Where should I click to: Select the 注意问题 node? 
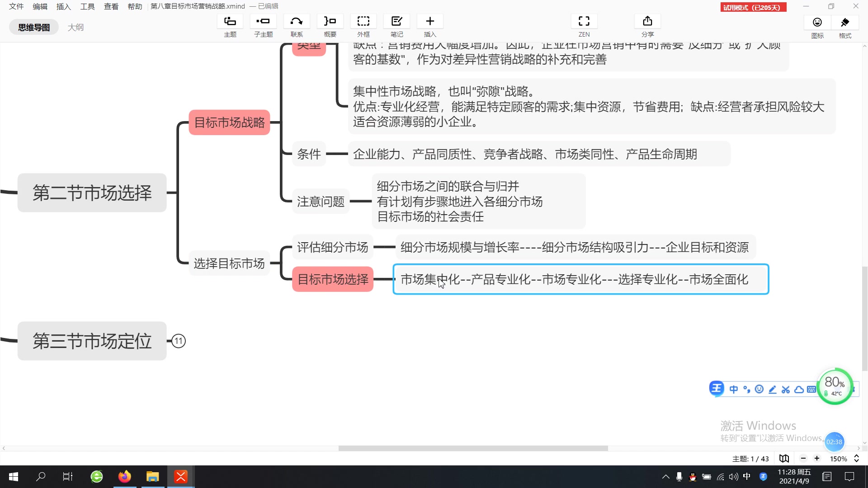coord(321,202)
